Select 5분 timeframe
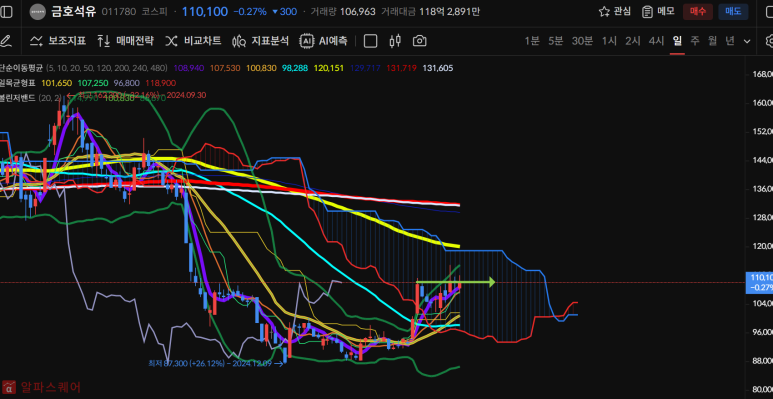This screenshot has width=773, height=399. pyautogui.click(x=556, y=41)
